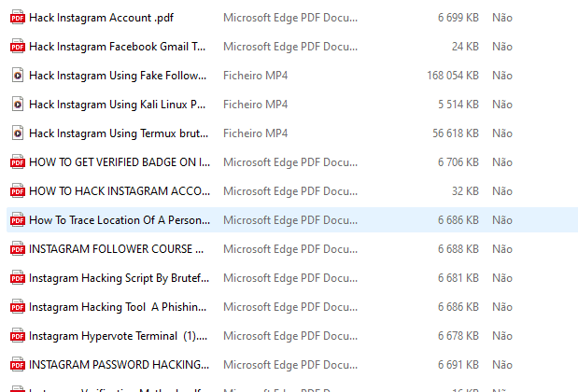Click the 6 699 KB size in the first row
The height and width of the screenshot is (392, 578).
[x=458, y=17]
